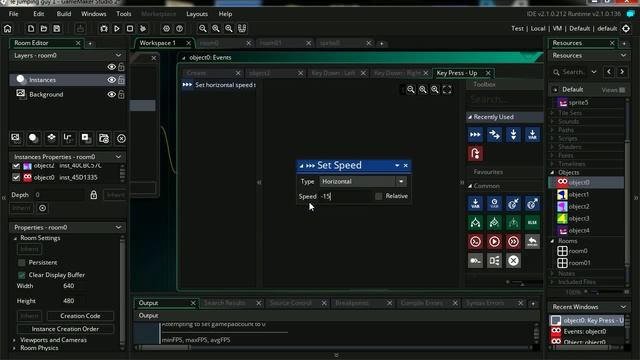Uncheck the object0 instance checkbox
640x360 pixels.
(x=16, y=178)
